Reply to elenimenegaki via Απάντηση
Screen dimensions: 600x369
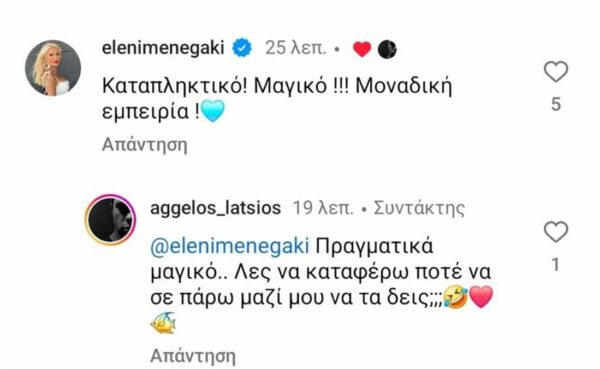(x=145, y=145)
